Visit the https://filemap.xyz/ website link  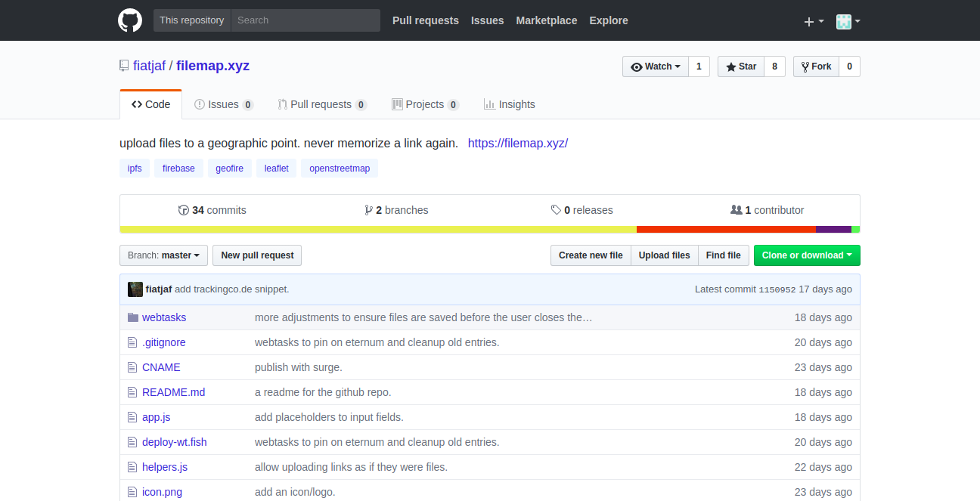518,143
